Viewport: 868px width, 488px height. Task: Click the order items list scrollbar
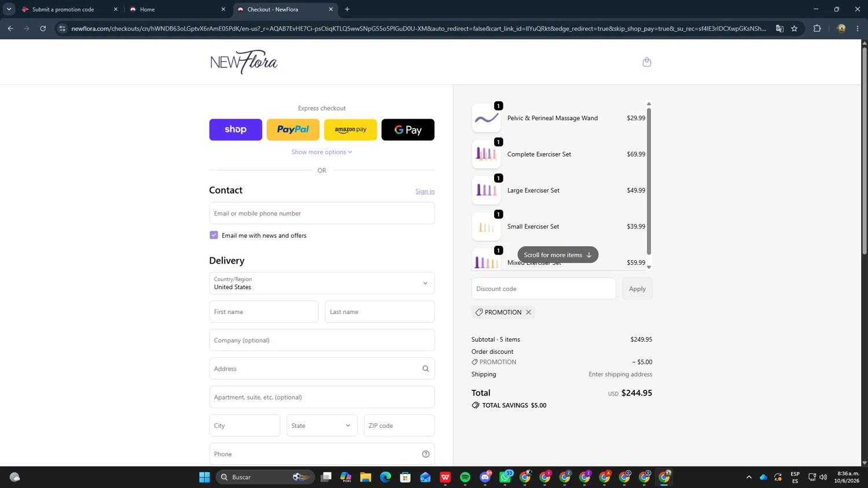point(649,181)
